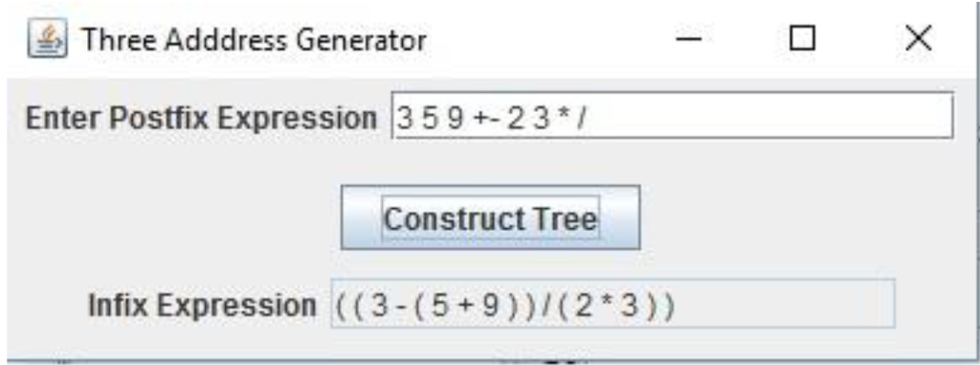Select the Infix Expression label
Image resolution: width=980 pixels, height=365 pixels.
203,306
